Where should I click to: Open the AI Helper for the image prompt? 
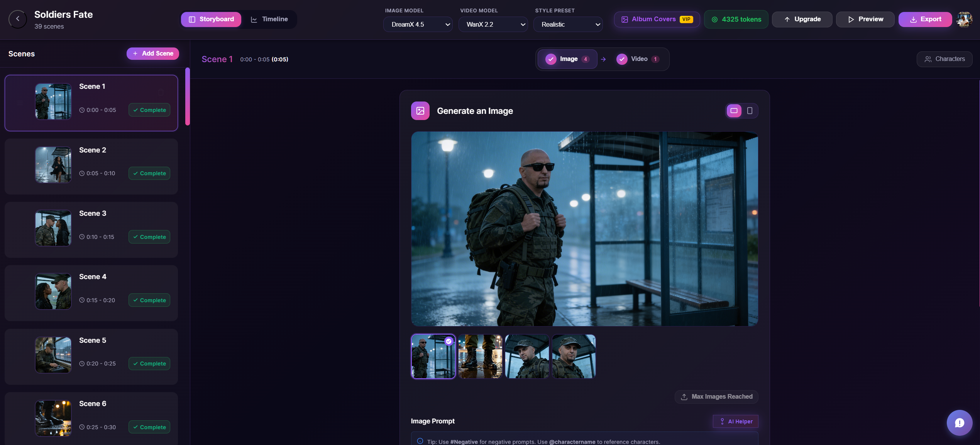735,421
